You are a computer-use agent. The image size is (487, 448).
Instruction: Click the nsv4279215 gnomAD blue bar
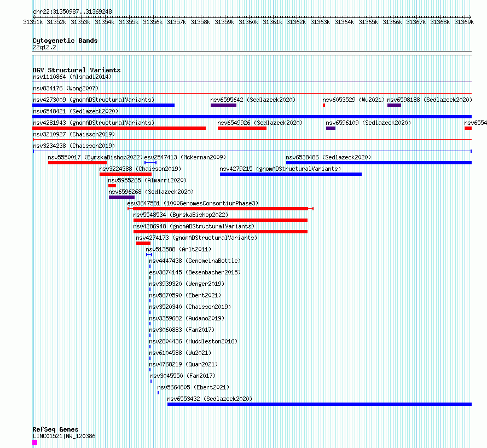tap(291, 174)
